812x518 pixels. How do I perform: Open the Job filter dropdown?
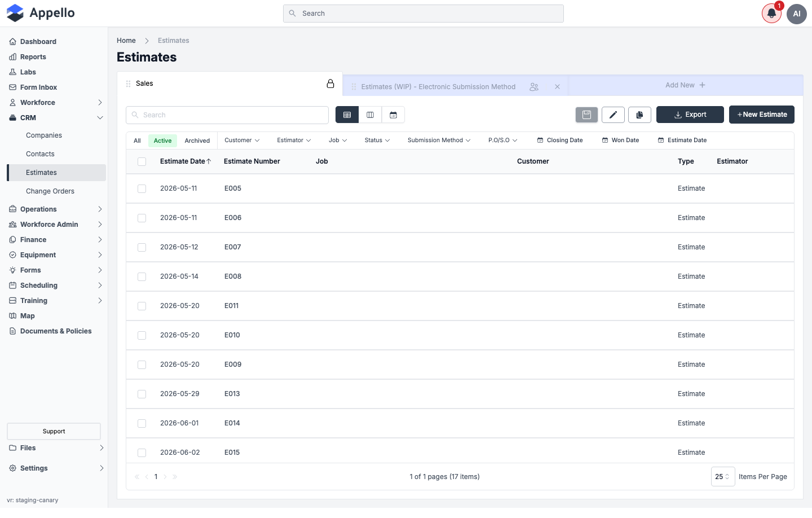coord(338,141)
